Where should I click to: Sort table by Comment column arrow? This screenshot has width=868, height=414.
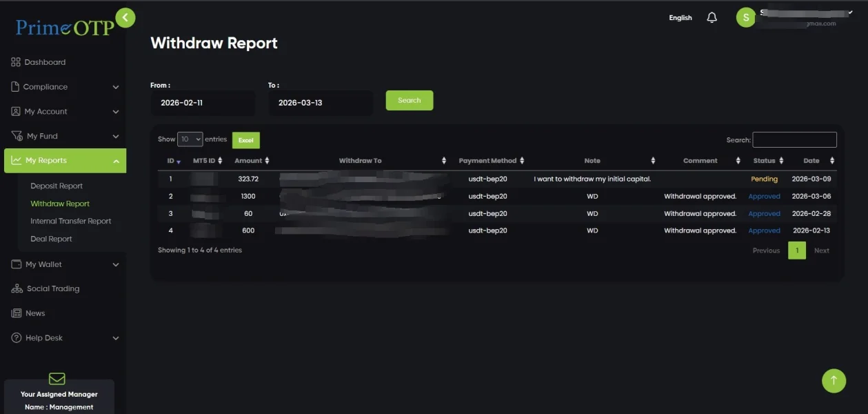pos(738,161)
